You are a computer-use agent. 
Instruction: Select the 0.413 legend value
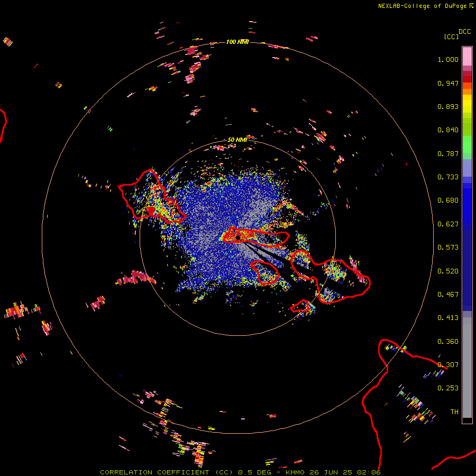(448, 318)
